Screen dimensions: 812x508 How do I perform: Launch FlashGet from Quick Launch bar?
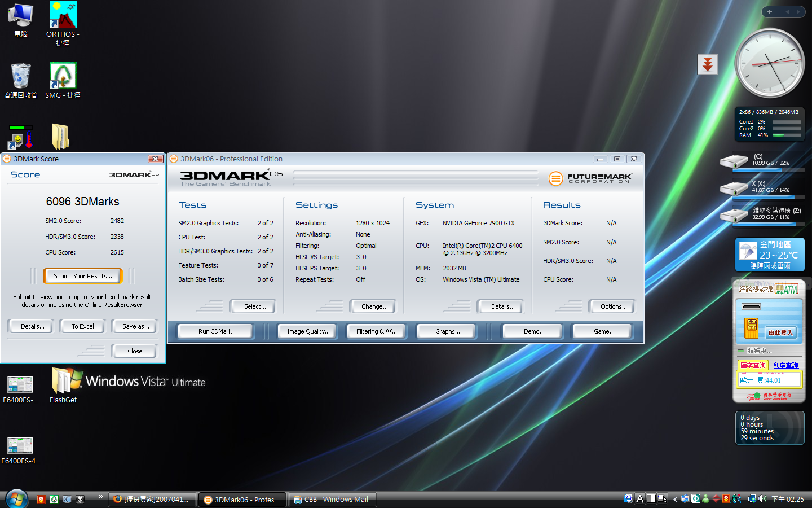41,499
